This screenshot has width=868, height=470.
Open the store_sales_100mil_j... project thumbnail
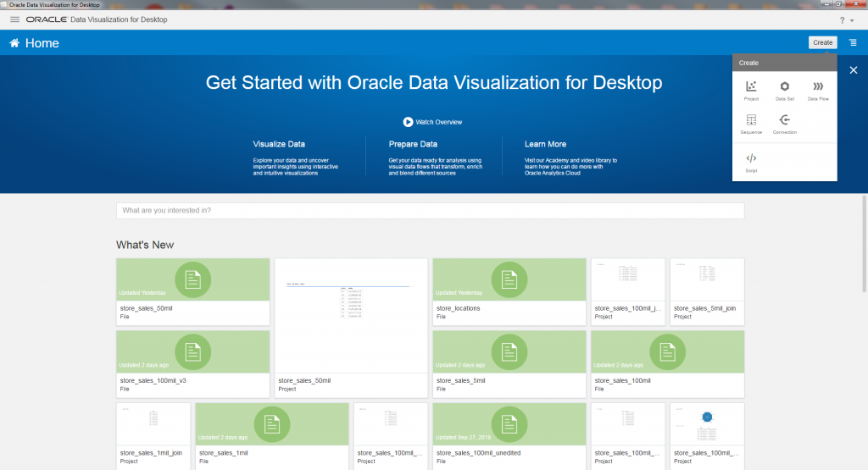pos(628,279)
